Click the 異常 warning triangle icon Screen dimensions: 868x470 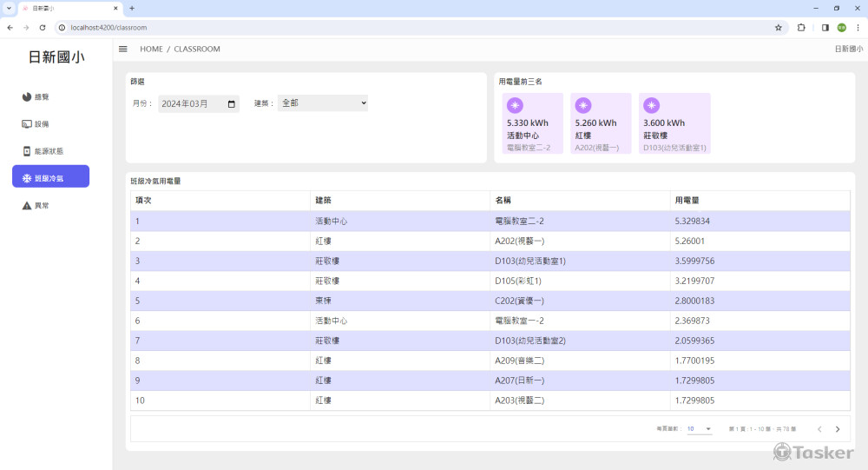[27, 206]
